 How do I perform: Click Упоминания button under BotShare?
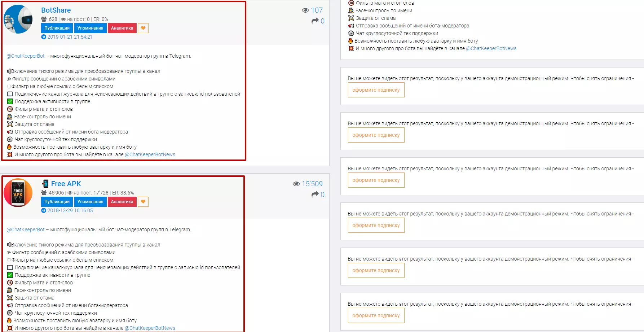[x=90, y=28]
